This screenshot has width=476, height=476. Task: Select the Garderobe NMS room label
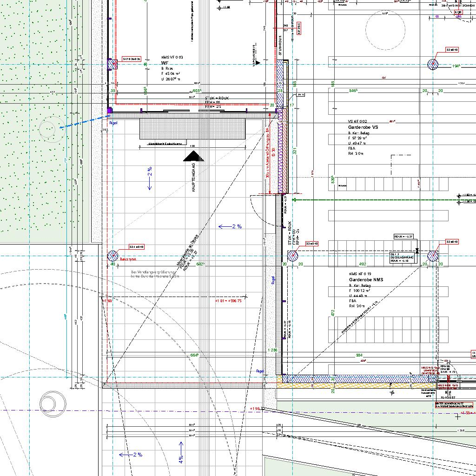(365, 280)
